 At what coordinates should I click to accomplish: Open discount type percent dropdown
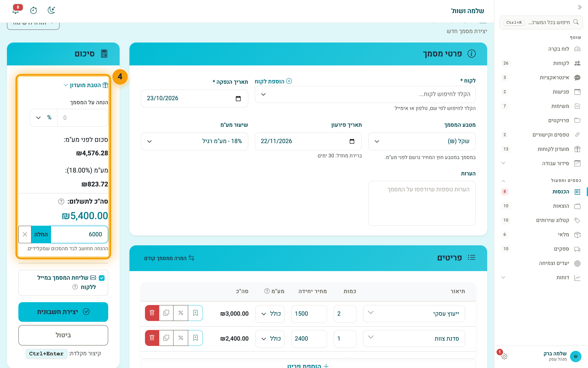[44, 118]
